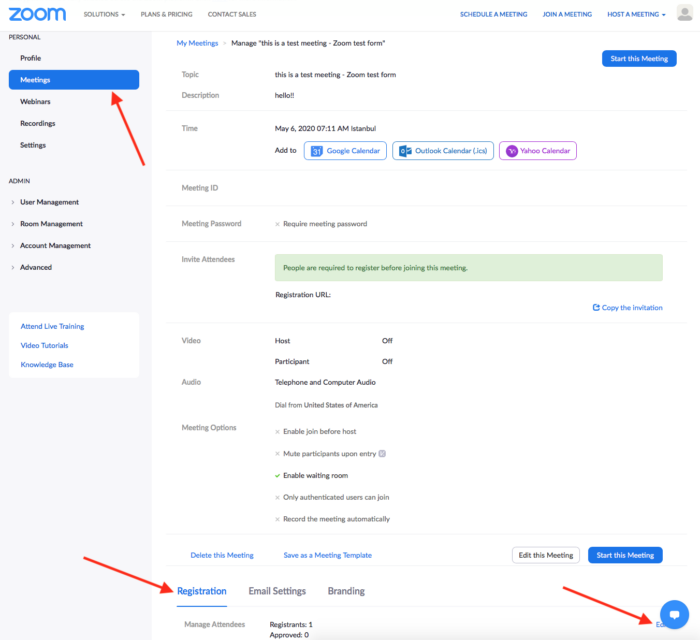Click 'Enable join before host' text
This screenshot has height=640, width=700.
click(320, 432)
